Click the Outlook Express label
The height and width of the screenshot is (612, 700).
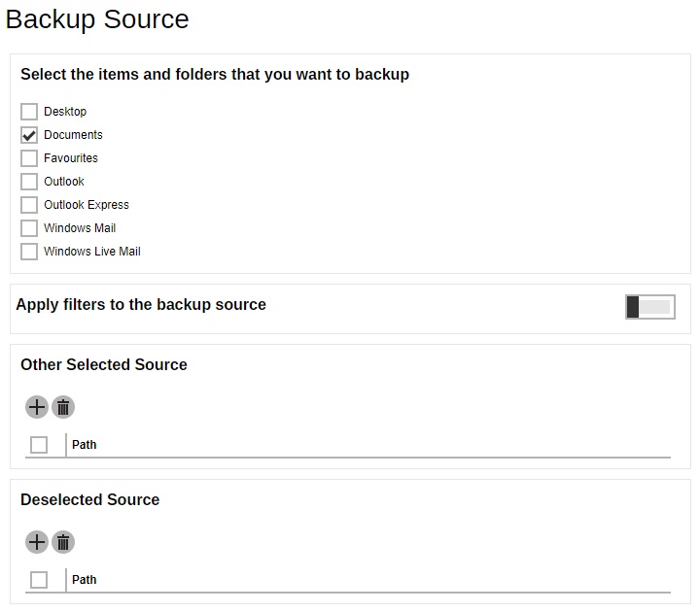point(87,205)
